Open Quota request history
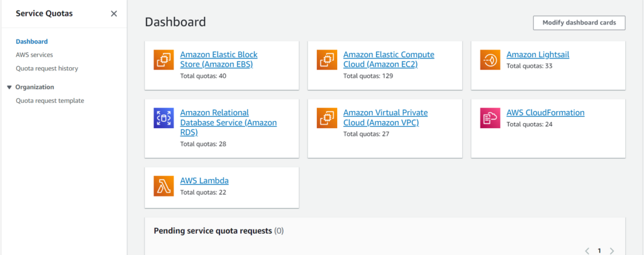 click(x=47, y=68)
